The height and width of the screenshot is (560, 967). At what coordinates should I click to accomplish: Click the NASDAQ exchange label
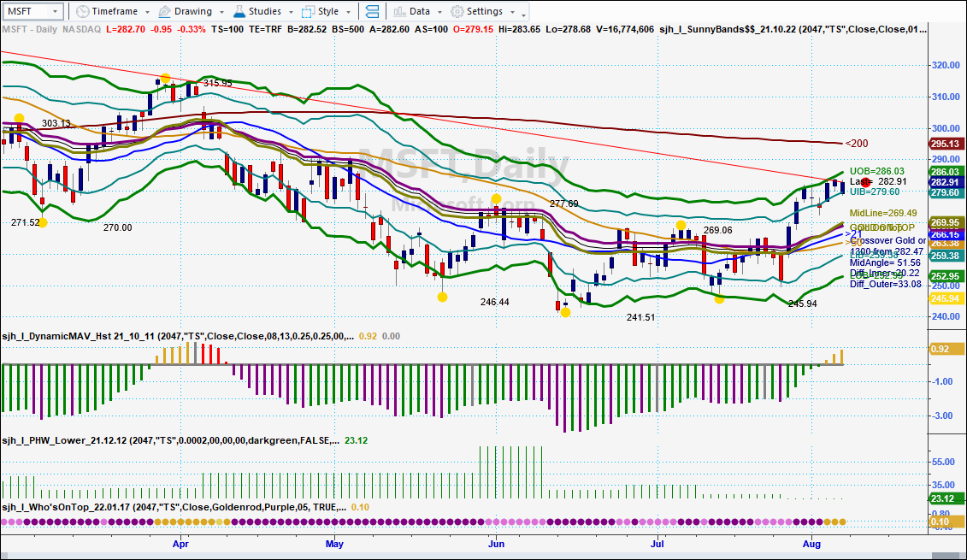tap(81, 29)
